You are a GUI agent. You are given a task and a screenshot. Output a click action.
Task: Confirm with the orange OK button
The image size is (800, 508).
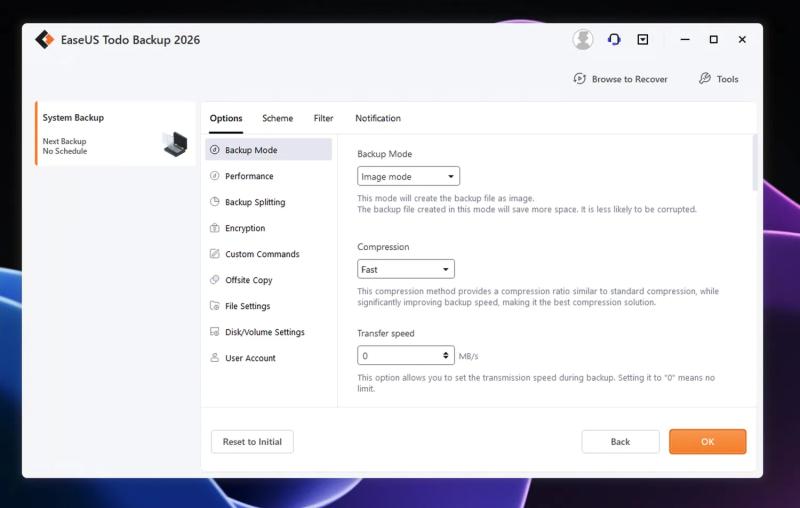[708, 442]
